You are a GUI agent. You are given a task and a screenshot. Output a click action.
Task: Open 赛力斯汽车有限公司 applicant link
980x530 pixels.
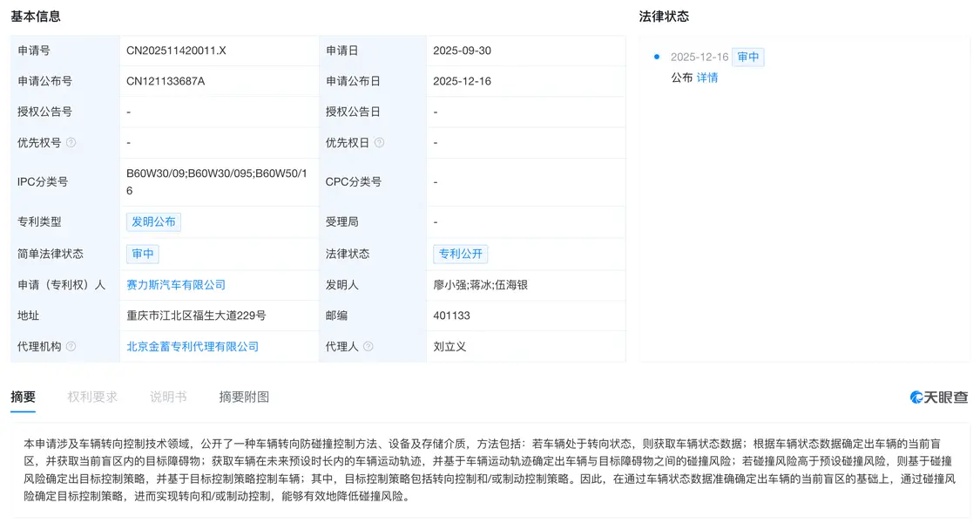tap(176, 285)
